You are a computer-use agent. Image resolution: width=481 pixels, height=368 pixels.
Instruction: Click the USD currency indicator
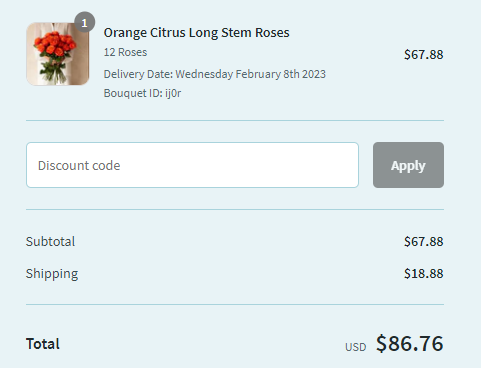point(356,347)
